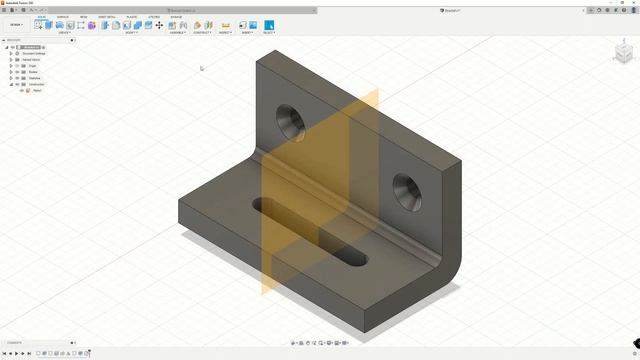Image resolution: width=640 pixels, height=360 pixels.
Task: Switch to the Surface tab
Action: [x=63, y=17]
